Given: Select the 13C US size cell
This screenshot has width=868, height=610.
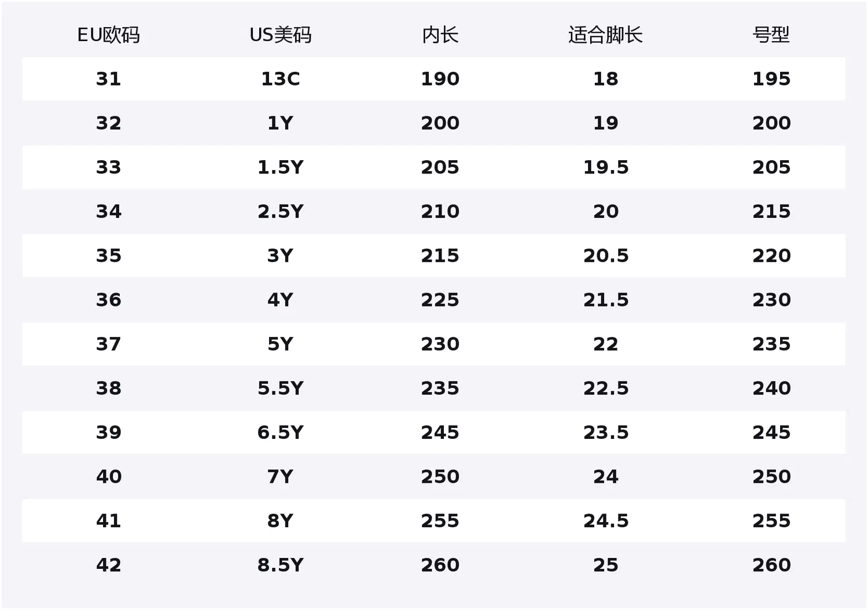Looking at the screenshot, I should pos(281,79).
